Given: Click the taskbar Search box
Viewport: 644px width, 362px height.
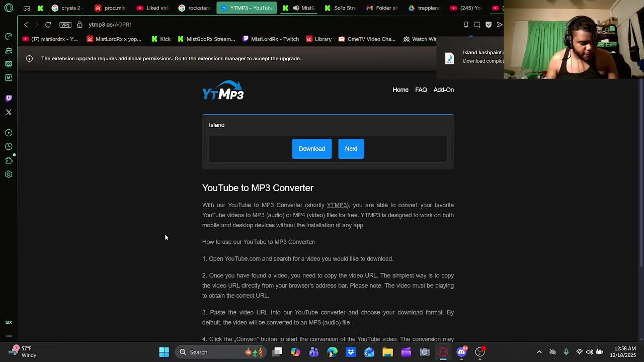Looking at the screenshot, I should 220,352.
